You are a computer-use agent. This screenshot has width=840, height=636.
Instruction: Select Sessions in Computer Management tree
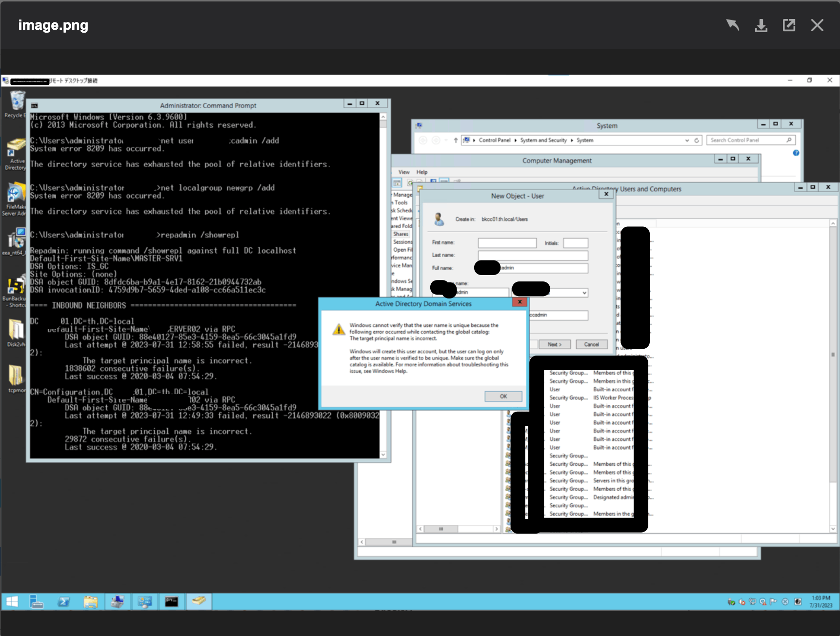click(402, 242)
